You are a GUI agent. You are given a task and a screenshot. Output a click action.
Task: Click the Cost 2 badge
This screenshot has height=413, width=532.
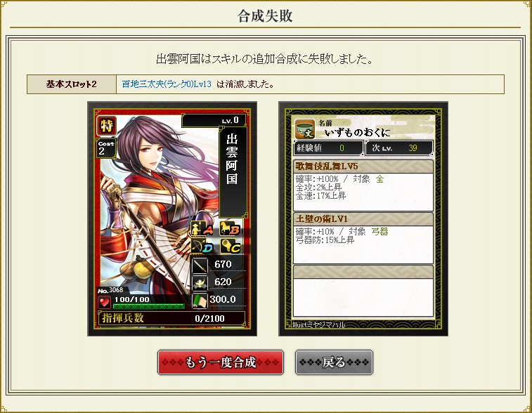pos(106,148)
